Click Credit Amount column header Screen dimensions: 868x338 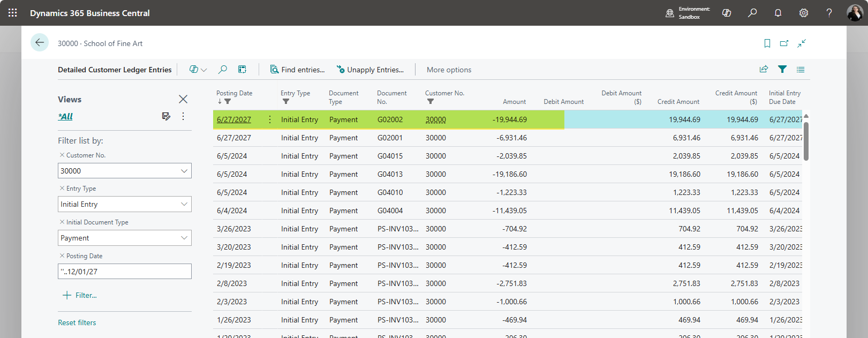click(678, 101)
